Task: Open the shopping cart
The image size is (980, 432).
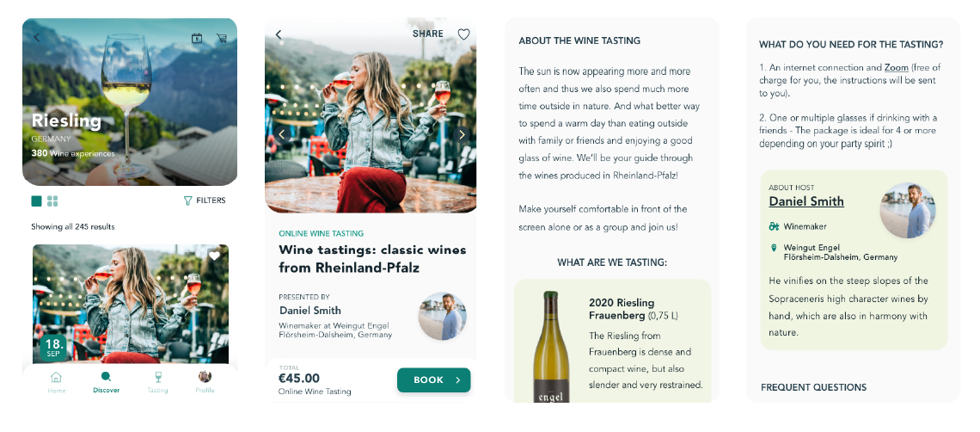Action: [x=221, y=38]
